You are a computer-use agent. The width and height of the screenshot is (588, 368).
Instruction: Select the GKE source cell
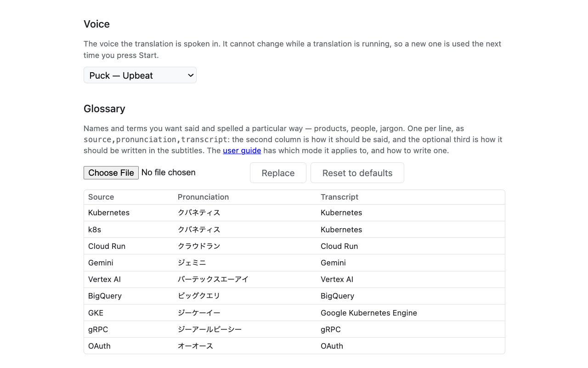coord(129,313)
